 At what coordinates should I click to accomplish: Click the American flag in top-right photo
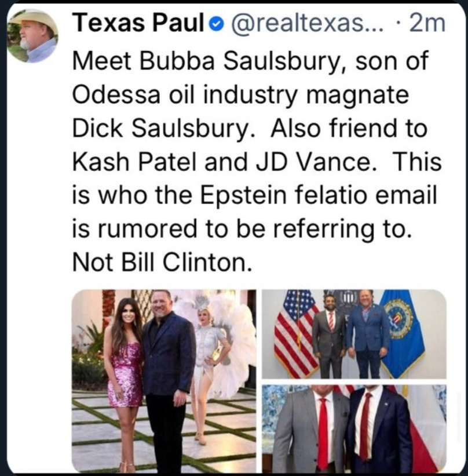coord(293,334)
